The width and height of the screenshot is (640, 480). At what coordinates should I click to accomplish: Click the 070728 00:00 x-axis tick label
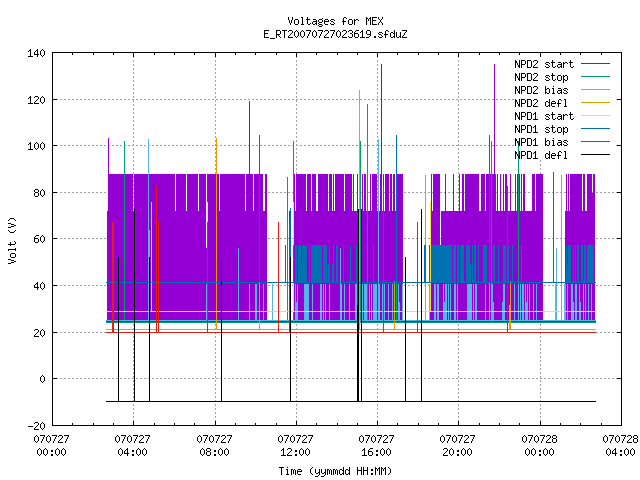[539, 446]
